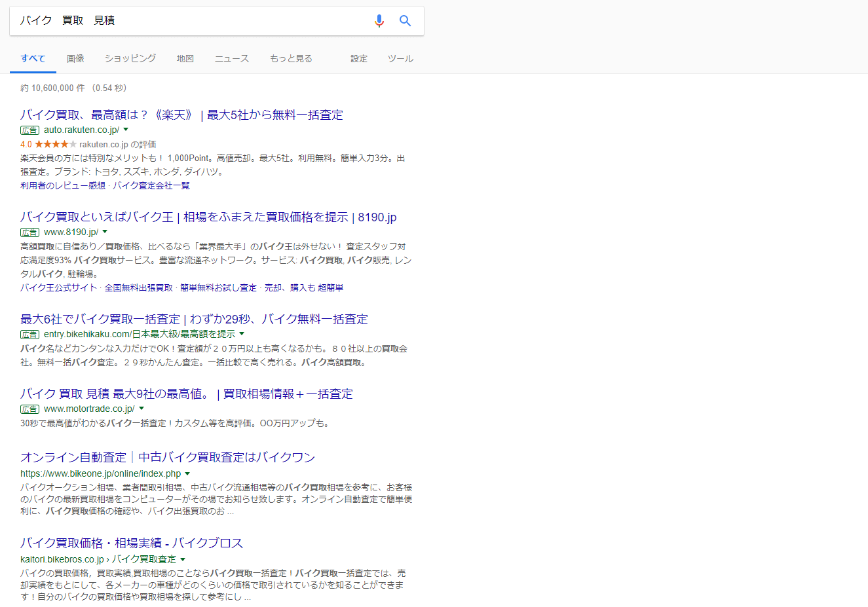Click the バイク査定会社一覧 sitelink
Viewport: 868px width, 607px height.
151,186
